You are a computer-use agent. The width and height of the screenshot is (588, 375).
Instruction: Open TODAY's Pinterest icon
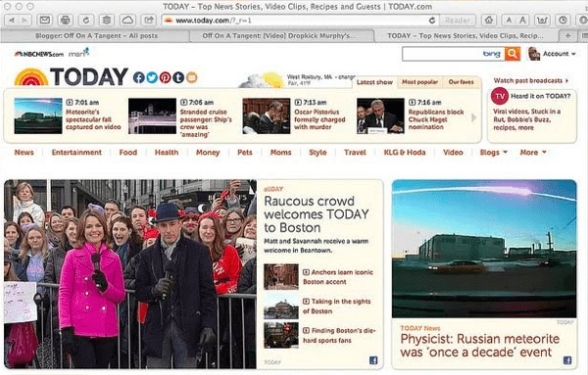[165, 77]
